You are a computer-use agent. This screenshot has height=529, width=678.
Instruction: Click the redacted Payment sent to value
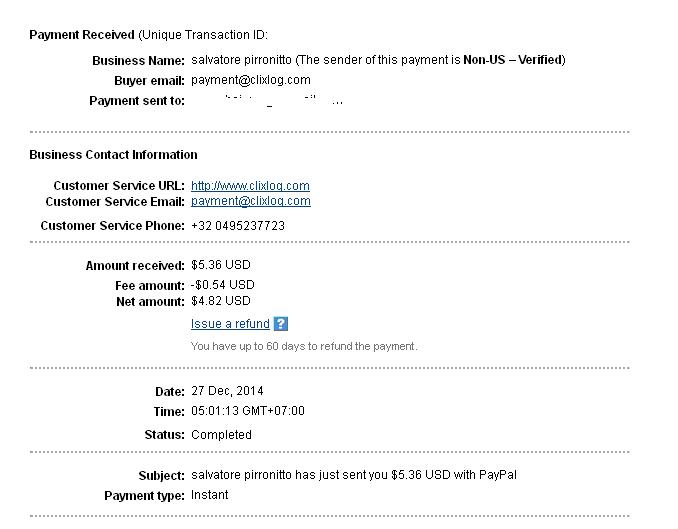(x=268, y=101)
